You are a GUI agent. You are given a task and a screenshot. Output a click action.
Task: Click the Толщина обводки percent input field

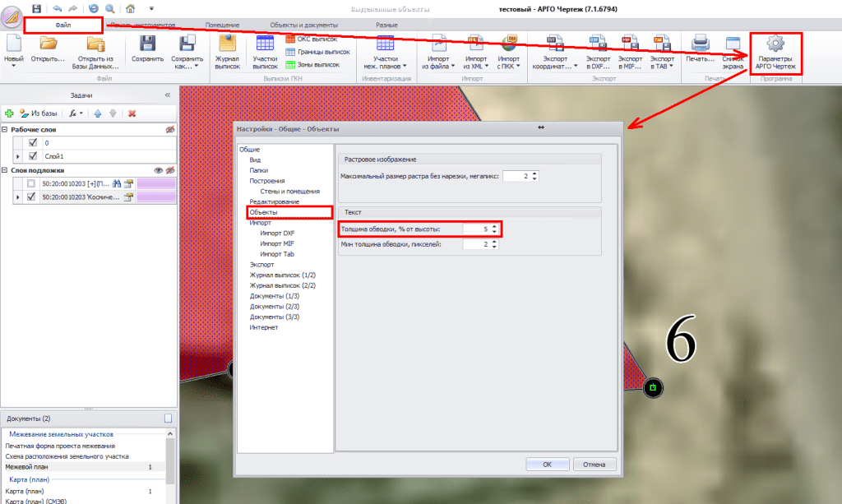click(476, 229)
